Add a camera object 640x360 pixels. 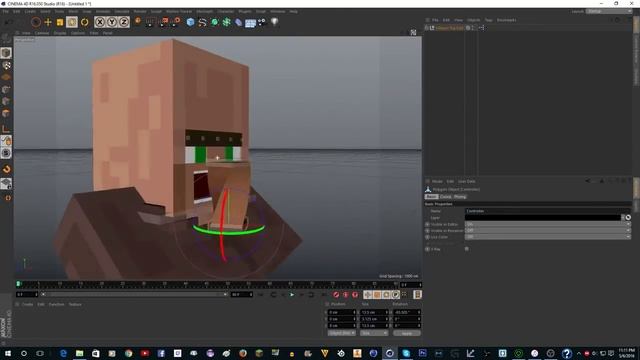262,22
